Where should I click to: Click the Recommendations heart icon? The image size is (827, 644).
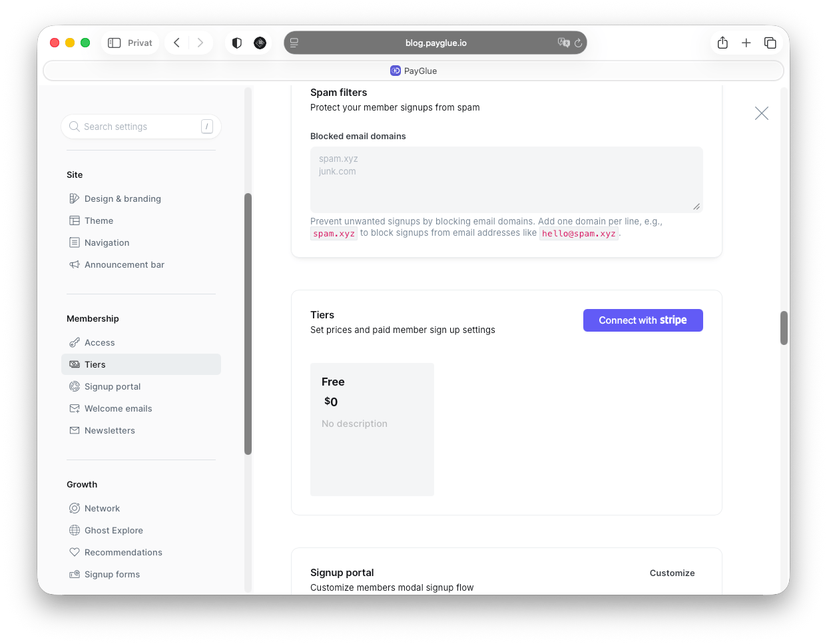[x=75, y=552]
